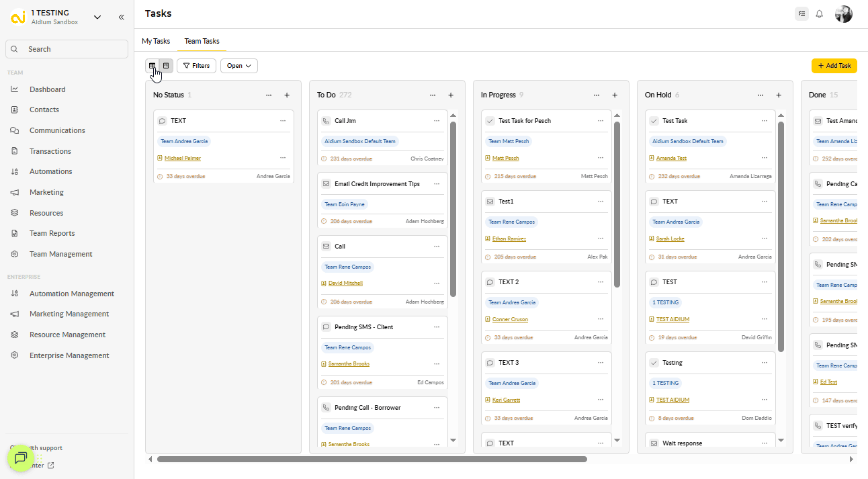The width and height of the screenshot is (868, 479).
Task: Open ellipsis menu on Call Jim card
Action: (x=437, y=121)
